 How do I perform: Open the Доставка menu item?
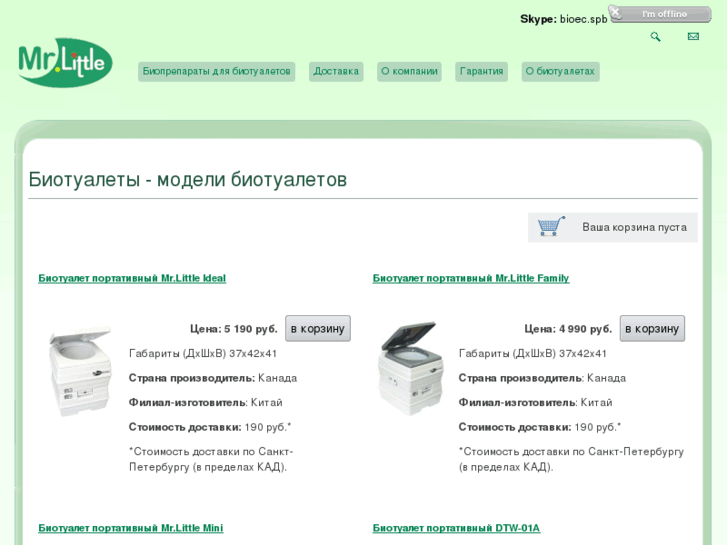[x=336, y=71]
